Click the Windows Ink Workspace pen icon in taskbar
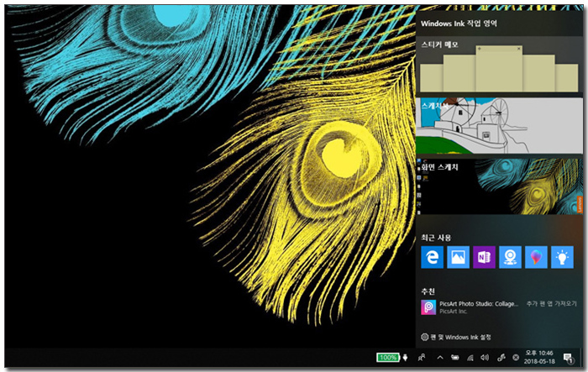The image size is (588, 372). 499,358
